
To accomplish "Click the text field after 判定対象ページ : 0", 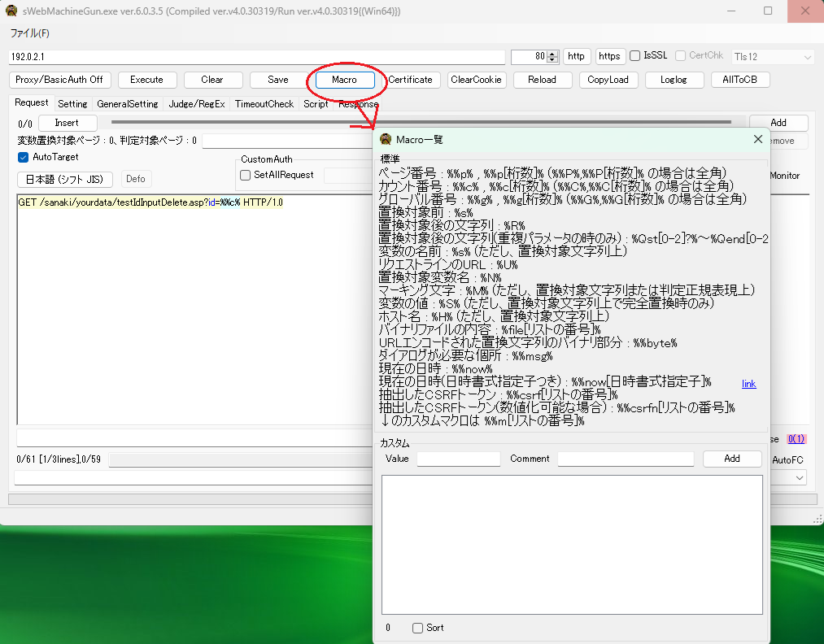I will click(x=287, y=141).
